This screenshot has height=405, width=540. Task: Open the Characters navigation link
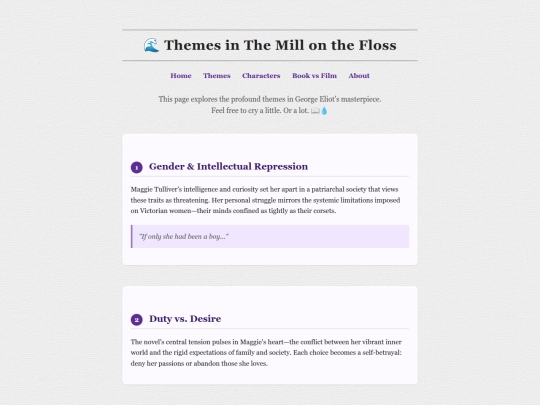[x=261, y=76]
